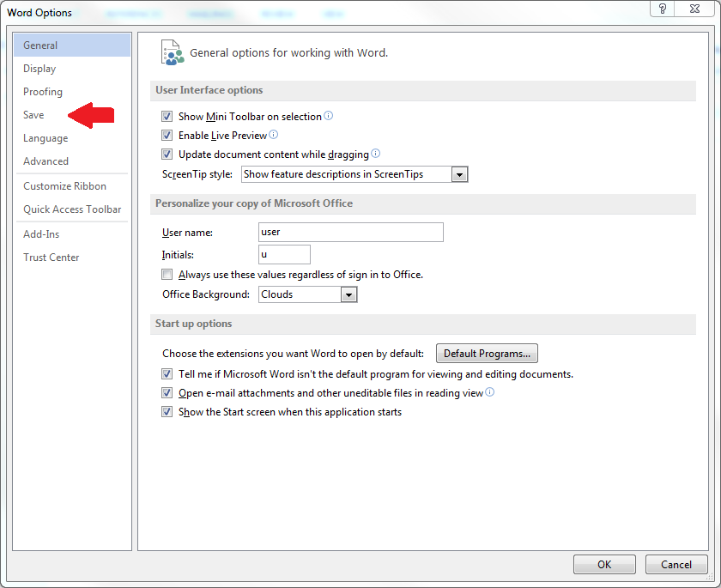721x588 pixels.
Task: Toggle Update document content while dragging
Action: pyautogui.click(x=167, y=154)
